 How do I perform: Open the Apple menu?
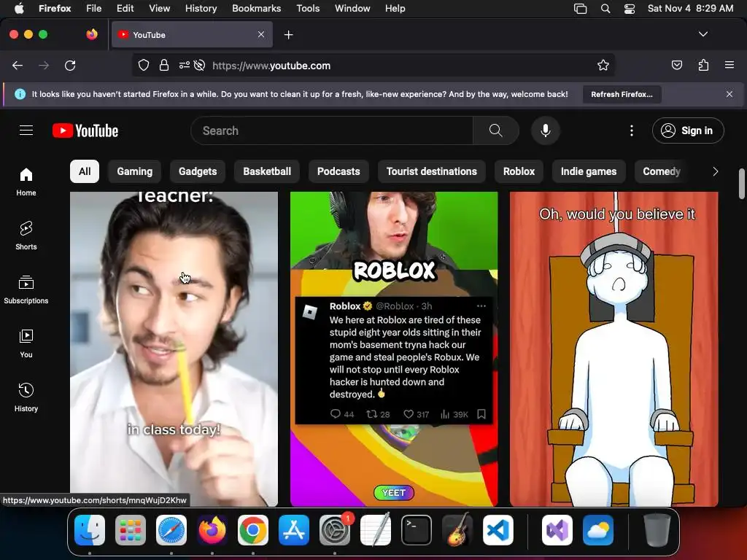click(x=19, y=9)
